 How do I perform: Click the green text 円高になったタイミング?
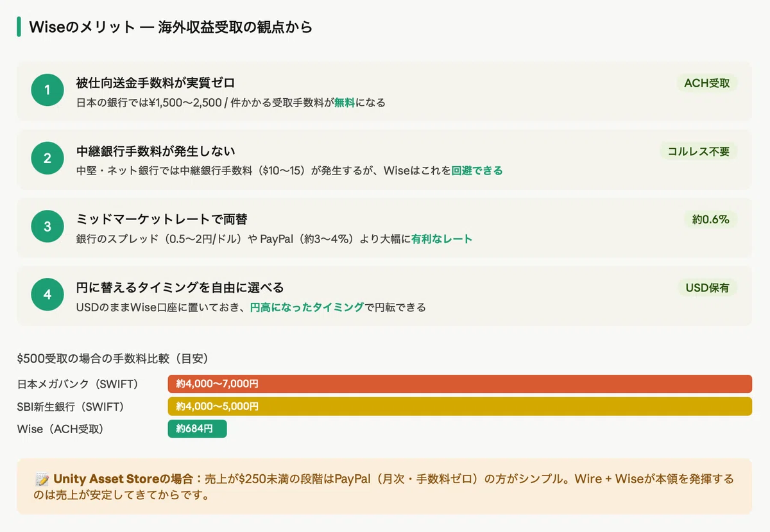click(x=307, y=307)
